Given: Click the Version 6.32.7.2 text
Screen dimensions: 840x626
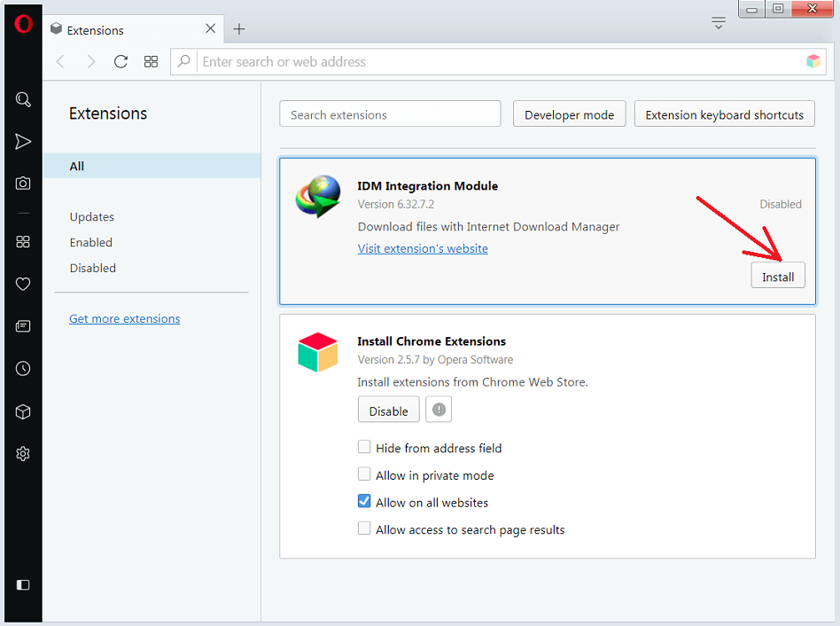Looking at the screenshot, I should [396, 204].
